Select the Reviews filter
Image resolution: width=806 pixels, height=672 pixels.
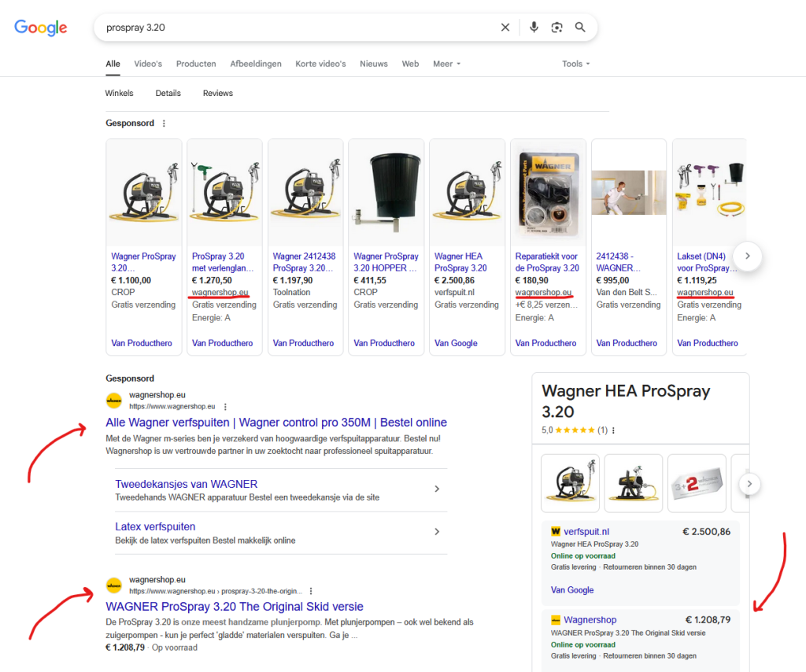click(218, 93)
